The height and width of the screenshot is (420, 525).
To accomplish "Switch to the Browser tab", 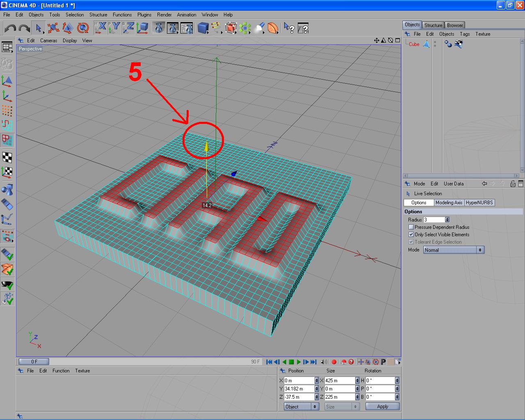I will click(455, 25).
